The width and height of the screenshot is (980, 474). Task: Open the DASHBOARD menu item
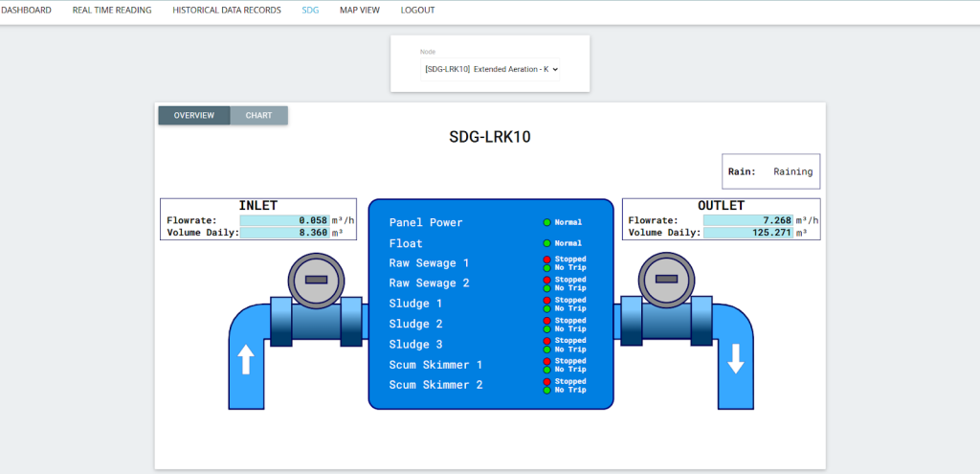[x=26, y=11]
